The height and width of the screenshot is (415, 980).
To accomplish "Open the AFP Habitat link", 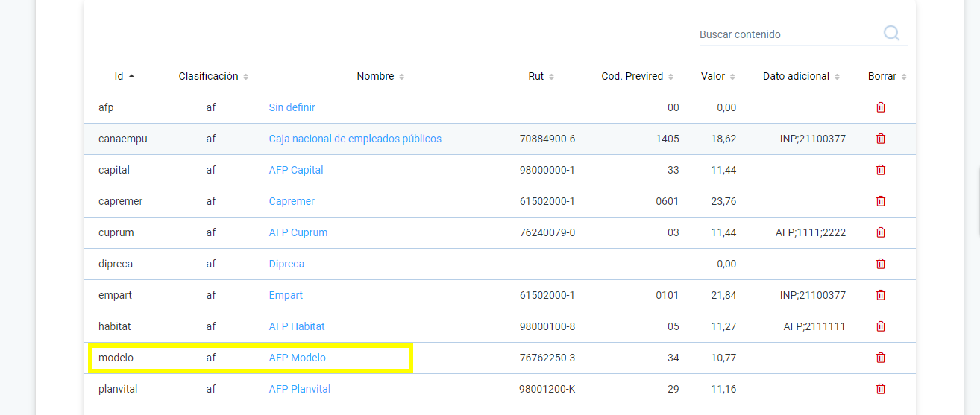I will point(297,326).
